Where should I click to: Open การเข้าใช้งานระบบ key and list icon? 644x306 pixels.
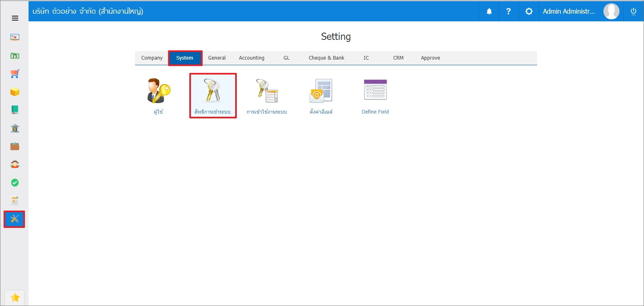267,91
